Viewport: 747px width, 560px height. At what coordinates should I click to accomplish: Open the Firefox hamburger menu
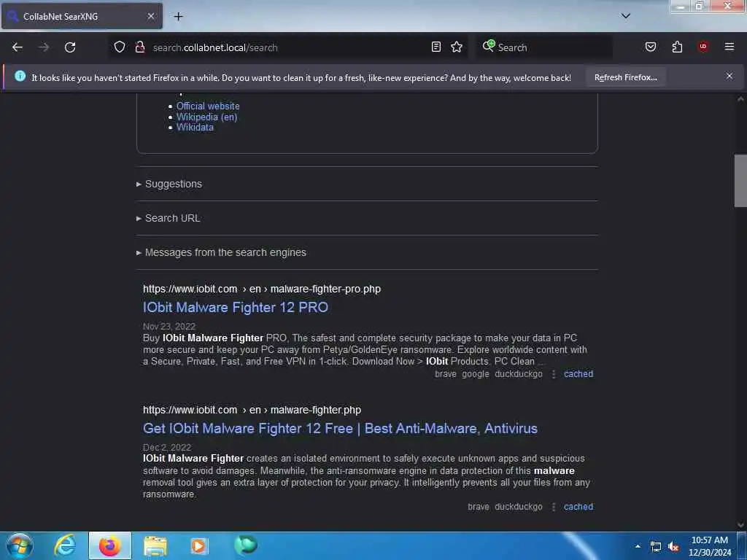[729, 47]
